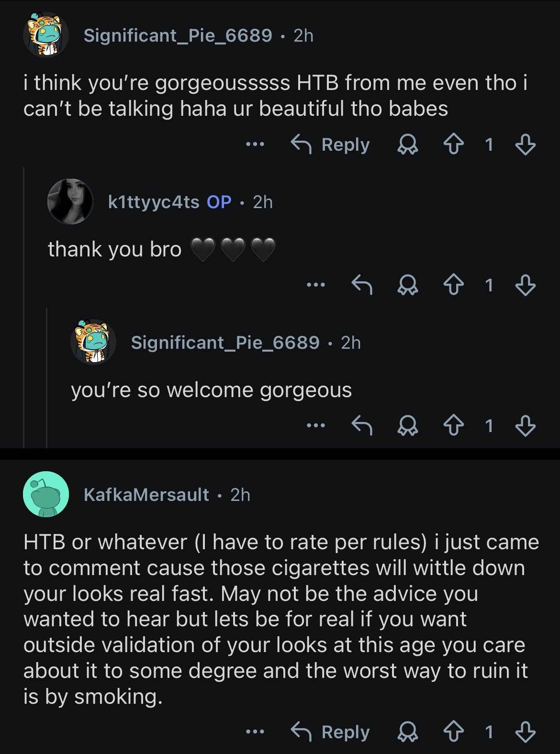
Task: Open Significant_Pie_6689 username at top
Action: (x=178, y=35)
